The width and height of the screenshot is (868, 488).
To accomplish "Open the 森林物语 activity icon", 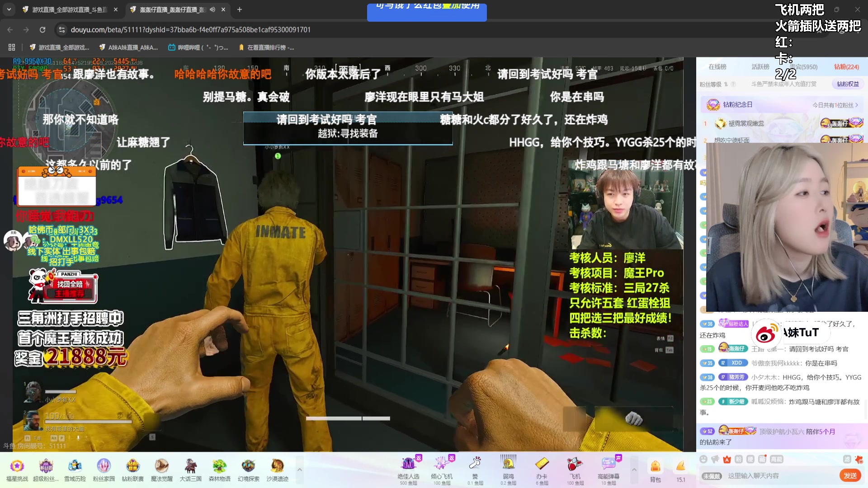I will 219,470.
